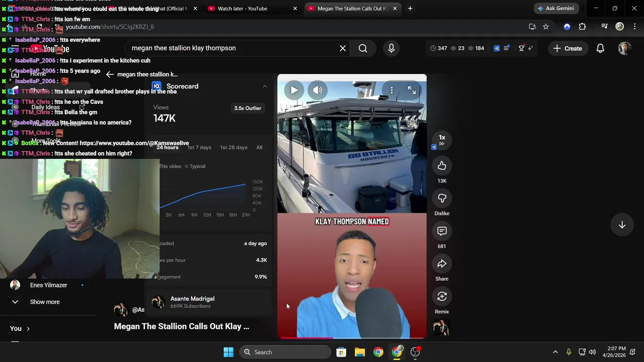Open Microsoft Store from taskbar

(x=341, y=352)
